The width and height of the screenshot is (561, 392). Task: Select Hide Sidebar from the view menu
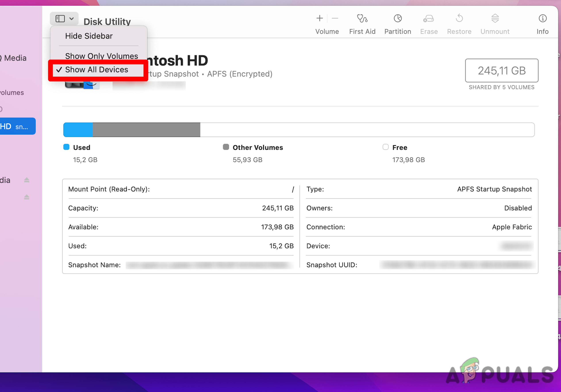89,36
